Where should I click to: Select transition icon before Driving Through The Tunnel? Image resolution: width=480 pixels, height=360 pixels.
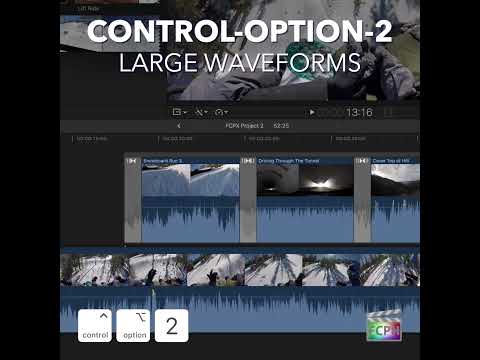pyautogui.click(x=248, y=161)
